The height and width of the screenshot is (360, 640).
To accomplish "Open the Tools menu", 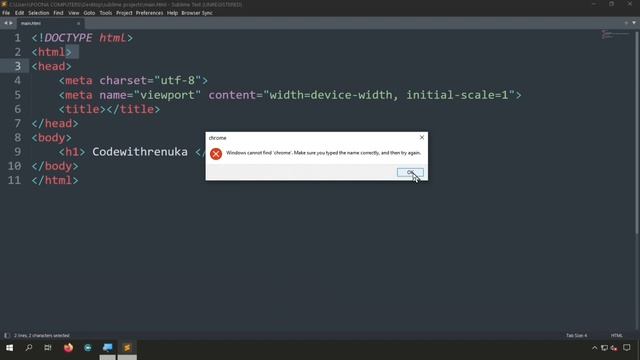I will point(105,13).
